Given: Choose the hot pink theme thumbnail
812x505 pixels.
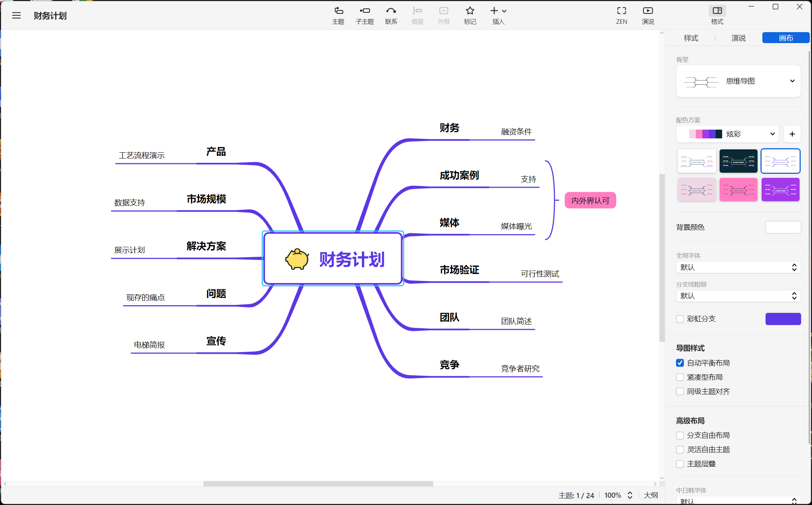Looking at the screenshot, I should point(738,190).
